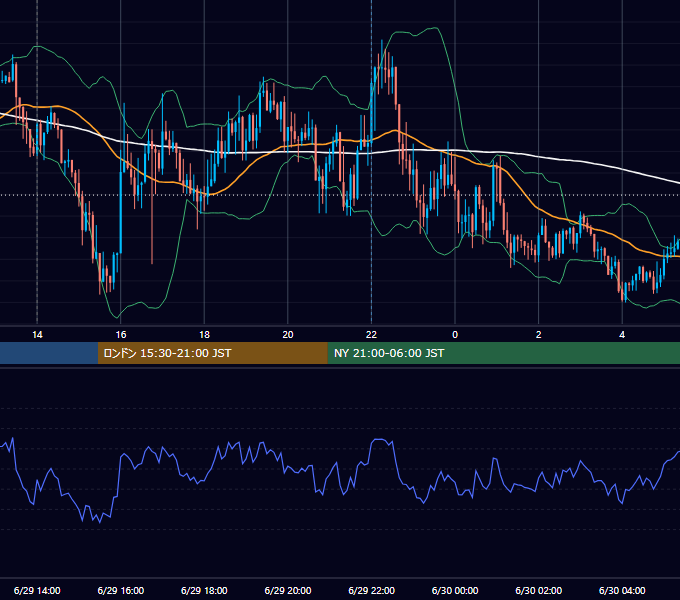
Task: Click the 6/30 04:00 date label
Action: [x=622, y=590]
